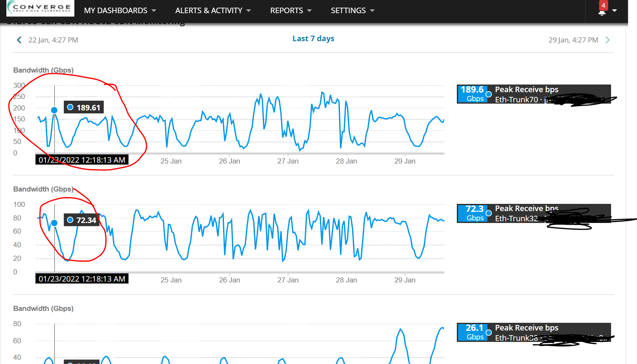637x364 pixels.
Task: Toggle Eth-Trunk32 series legend circle
Action: pyautogui.click(x=489, y=213)
